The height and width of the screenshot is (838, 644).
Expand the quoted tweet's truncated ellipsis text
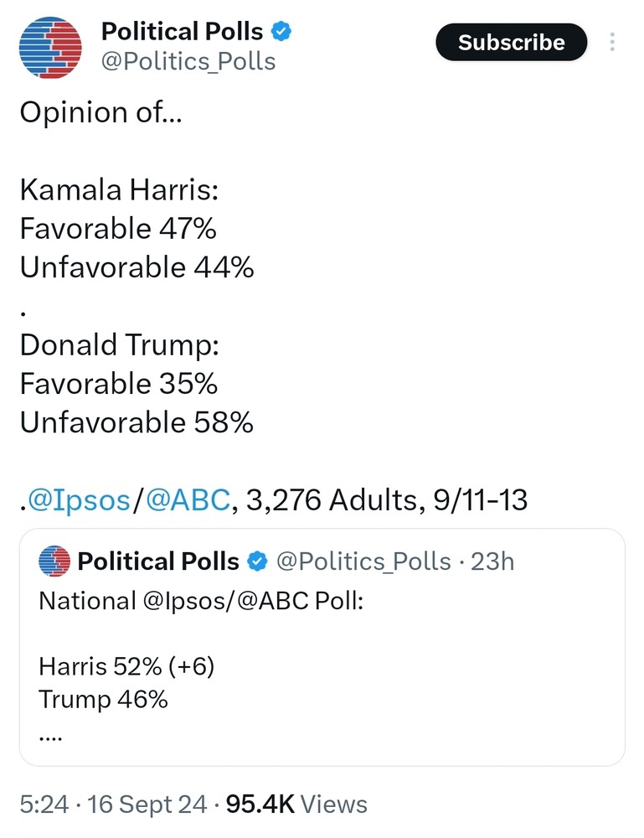pyautogui.click(x=51, y=738)
